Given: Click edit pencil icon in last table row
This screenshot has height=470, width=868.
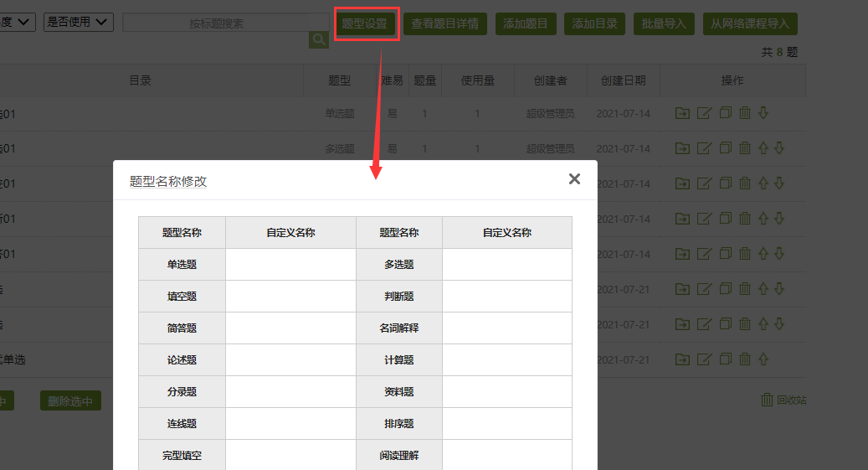Looking at the screenshot, I should point(704,359).
